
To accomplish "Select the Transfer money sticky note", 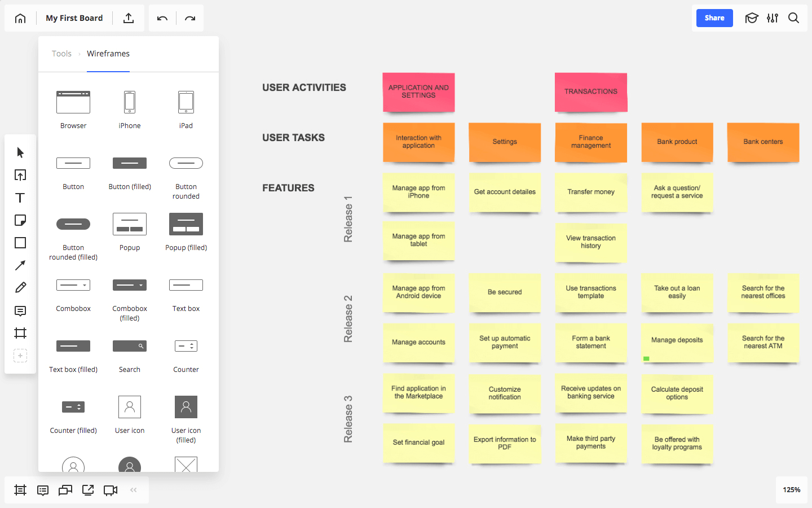I will point(591,192).
